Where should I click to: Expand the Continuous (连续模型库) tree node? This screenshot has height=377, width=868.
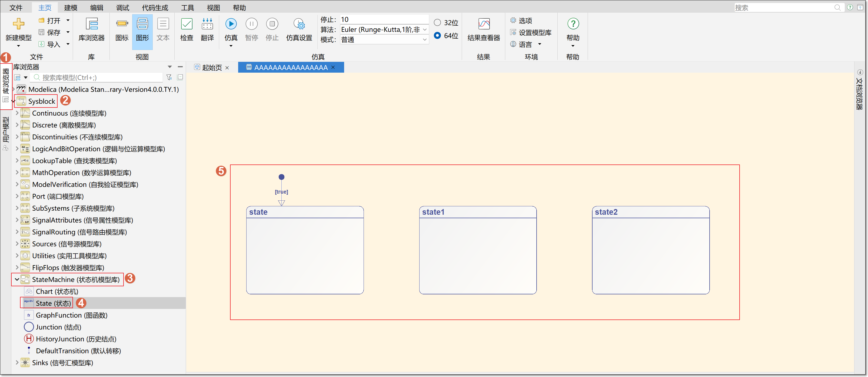[x=17, y=113]
